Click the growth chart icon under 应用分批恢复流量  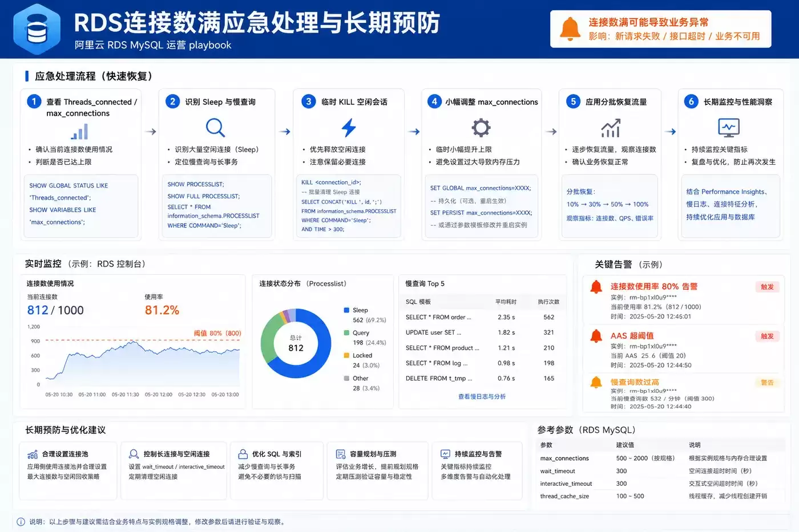point(611,128)
